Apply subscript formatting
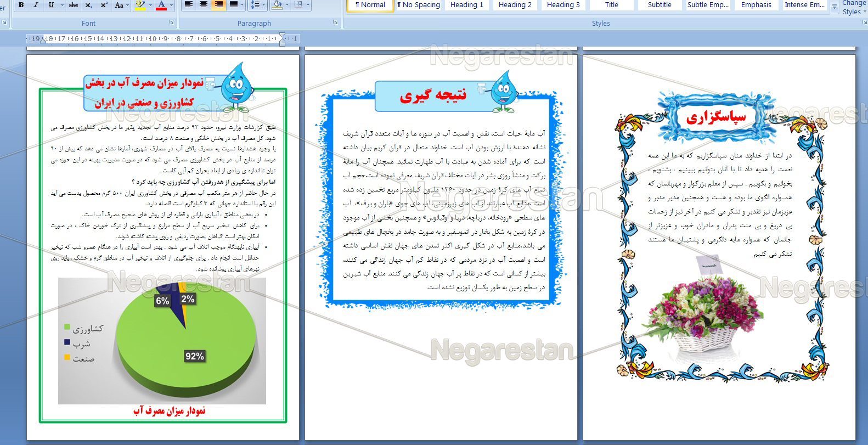Image resolution: width=868 pixels, height=445 pixels. [x=89, y=5]
